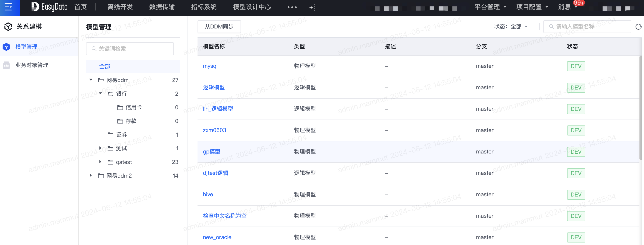Open 消息 with the 99+ badge

[x=565, y=7]
